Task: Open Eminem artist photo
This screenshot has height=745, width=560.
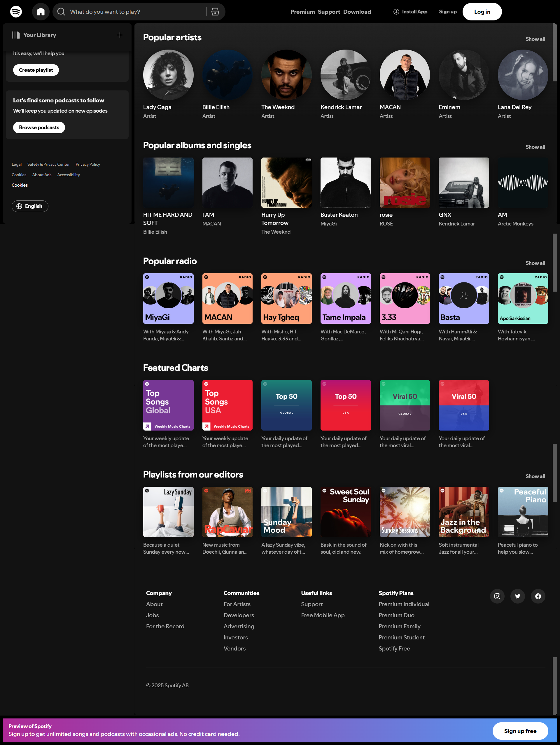Action: (464, 75)
